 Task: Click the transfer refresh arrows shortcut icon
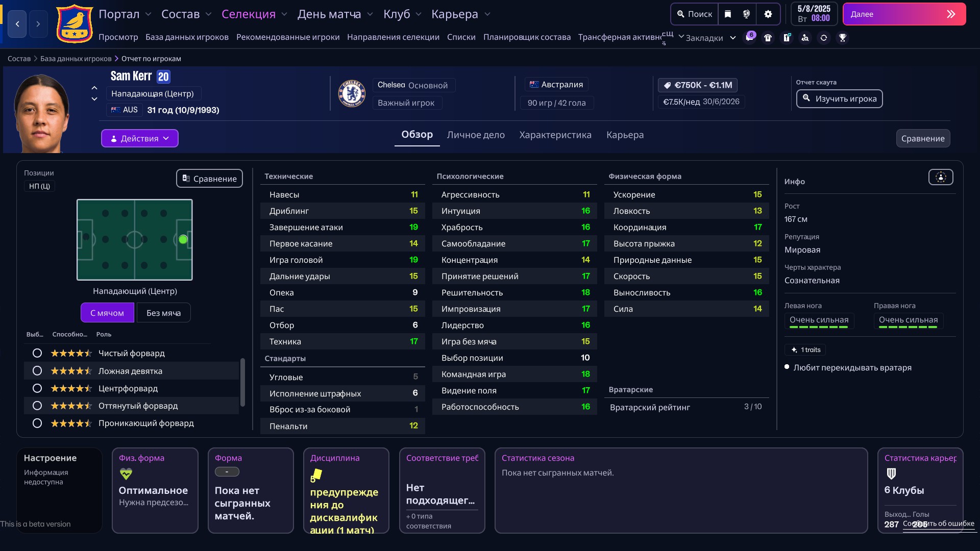click(824, 38)
